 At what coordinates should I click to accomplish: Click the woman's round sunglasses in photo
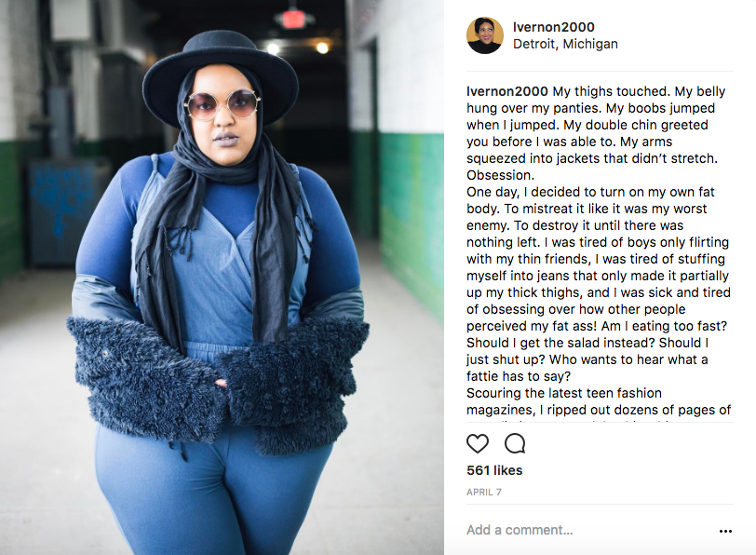pyautogui.click(x=223, y=104)
